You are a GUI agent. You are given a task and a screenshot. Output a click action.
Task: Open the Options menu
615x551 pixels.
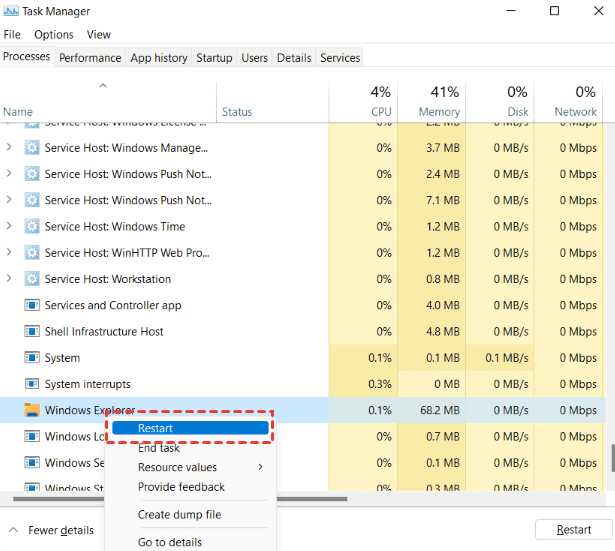click(54, 35)
